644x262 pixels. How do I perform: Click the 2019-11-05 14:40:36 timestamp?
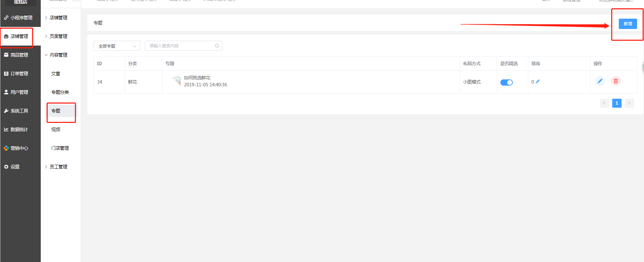coord(205,85)
